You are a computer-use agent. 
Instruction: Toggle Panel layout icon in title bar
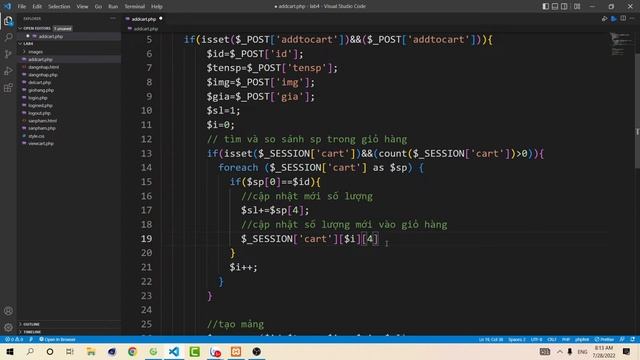(x=555, y=6)
